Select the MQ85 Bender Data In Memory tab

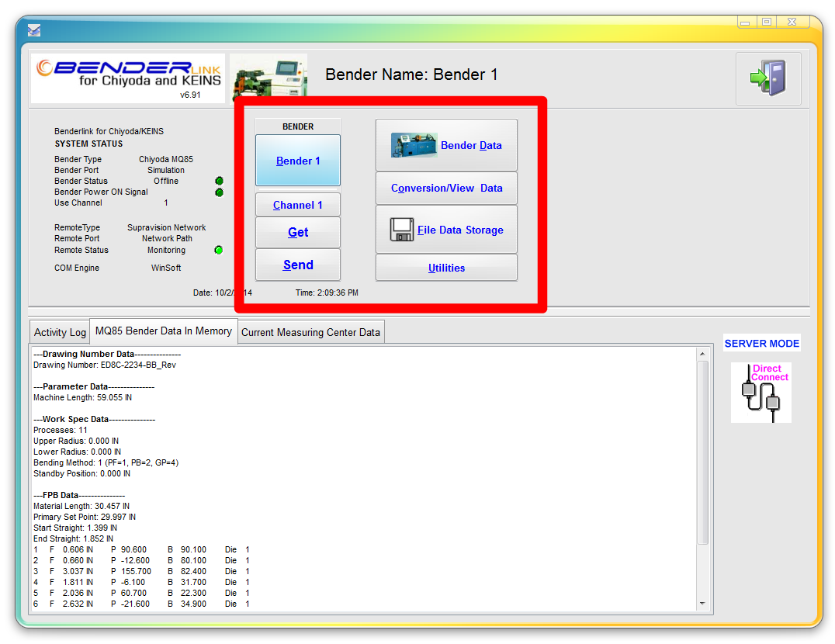point(163,331)
